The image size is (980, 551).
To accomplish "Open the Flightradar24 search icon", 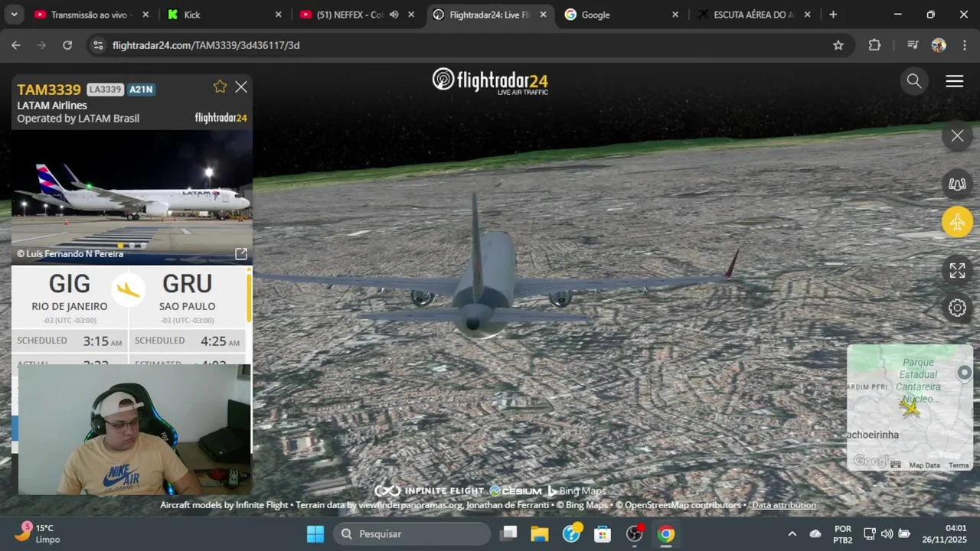I will coord(914,81).
